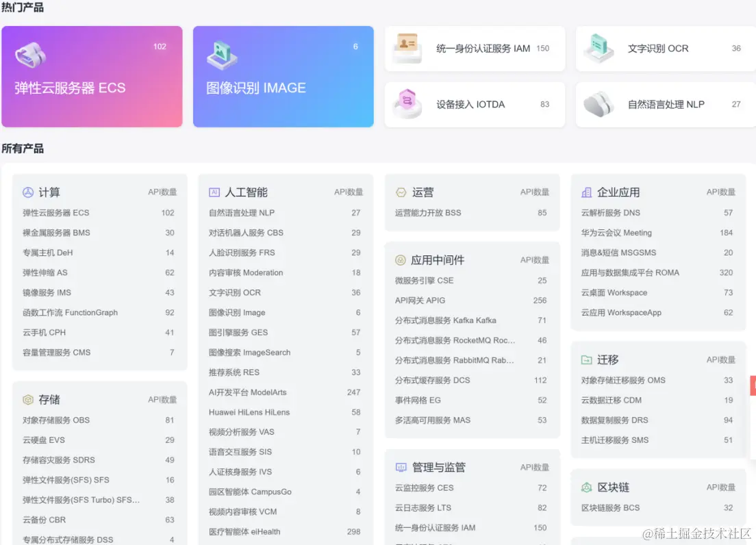Click the NLP cloud icon

coord(598,104)
